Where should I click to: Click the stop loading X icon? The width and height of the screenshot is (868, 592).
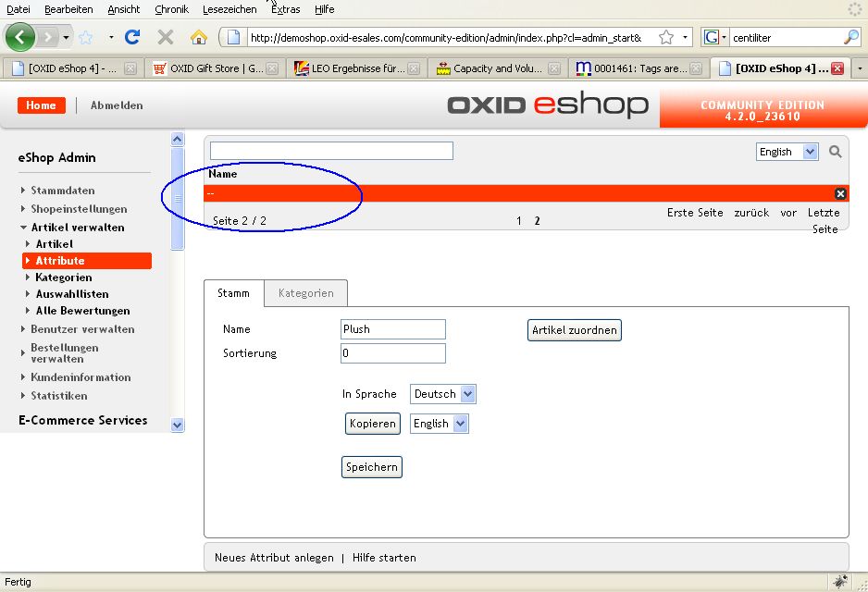(166, 37)
